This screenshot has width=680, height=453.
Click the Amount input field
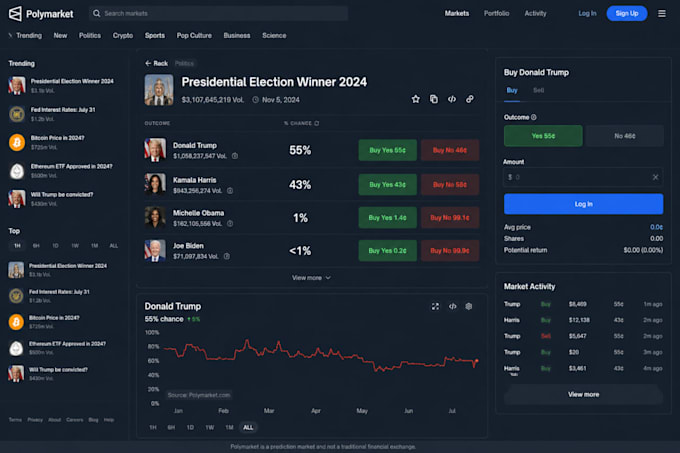pos(583,177)
